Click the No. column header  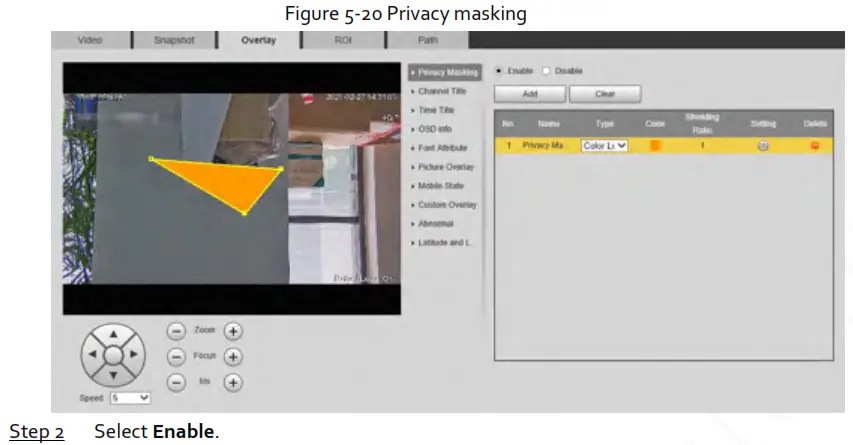[509, 123]
